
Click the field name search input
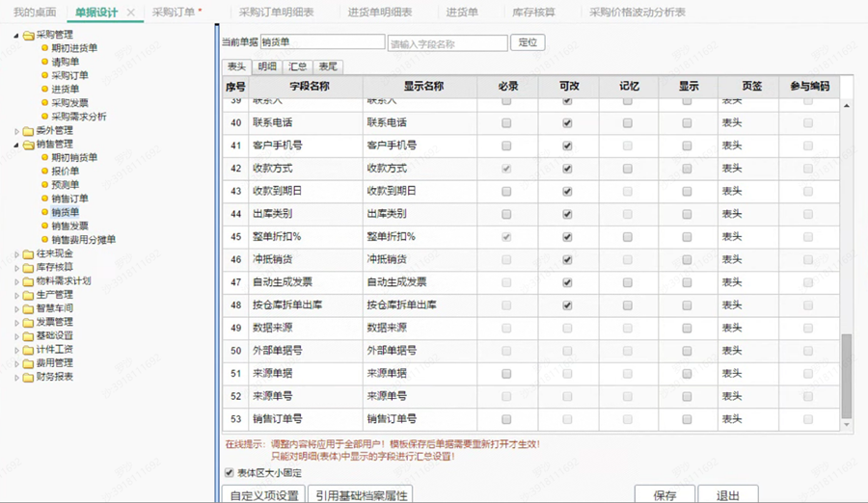pos(448,43)
